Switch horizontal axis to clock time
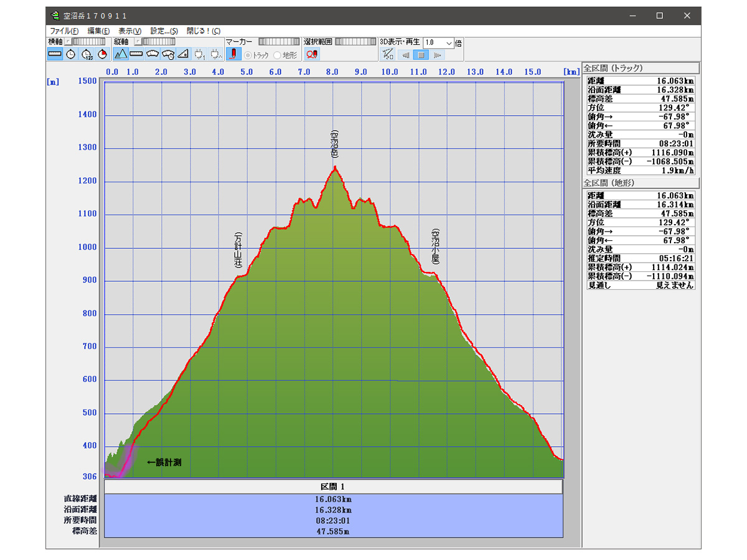 click(71, 54)
